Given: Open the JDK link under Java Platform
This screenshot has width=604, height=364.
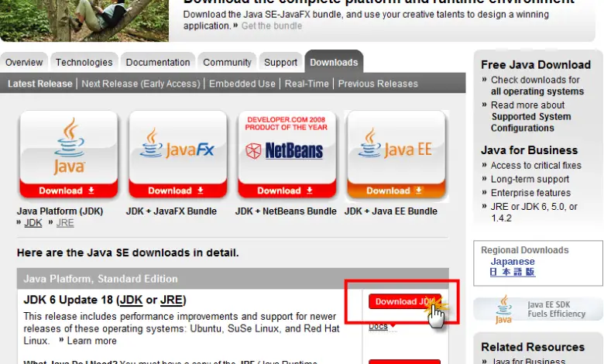Looking at the screenshot, I should 33,223.
